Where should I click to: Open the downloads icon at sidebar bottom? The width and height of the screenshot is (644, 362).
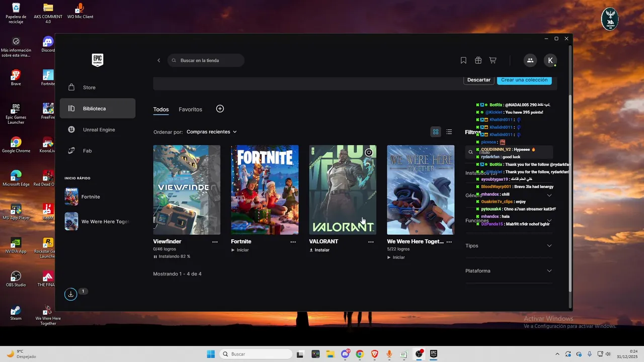coord(70,294)
